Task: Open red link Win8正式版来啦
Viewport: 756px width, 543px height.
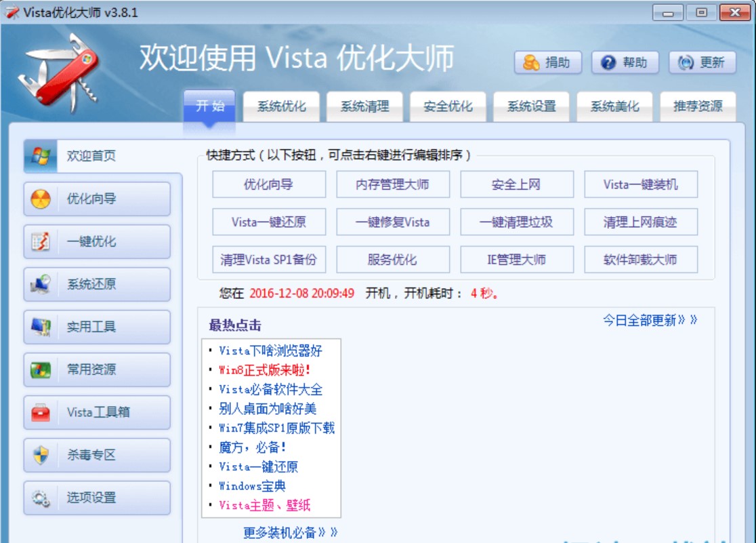Action: [x=264, y=370]
